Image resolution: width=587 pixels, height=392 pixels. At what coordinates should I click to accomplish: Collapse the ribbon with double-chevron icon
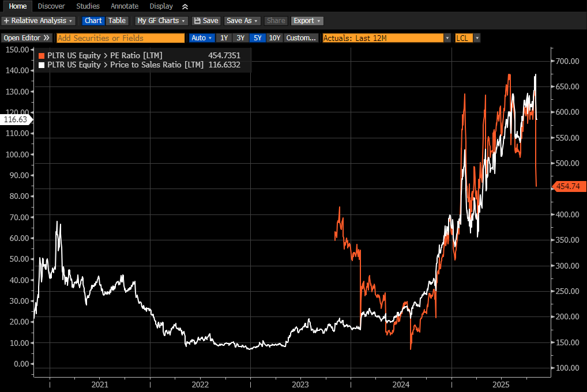point(185,6)
